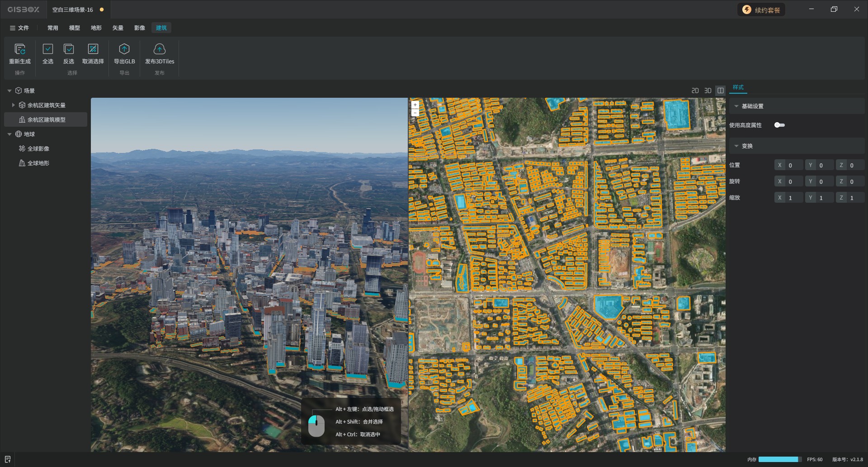This screenshot has width=868, height=467.
Task: Collapse the 场景 tree section
Action: [9, 91]
